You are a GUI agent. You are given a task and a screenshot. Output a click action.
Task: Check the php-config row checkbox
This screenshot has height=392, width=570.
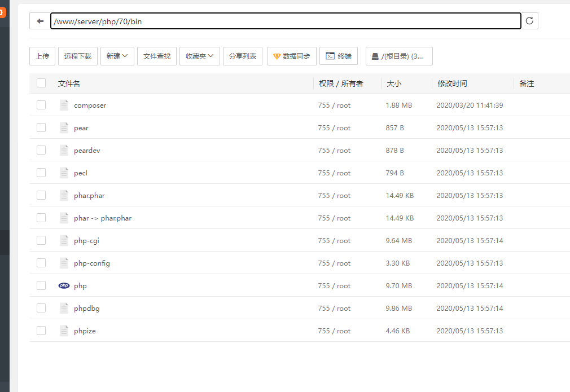point(41,263)
